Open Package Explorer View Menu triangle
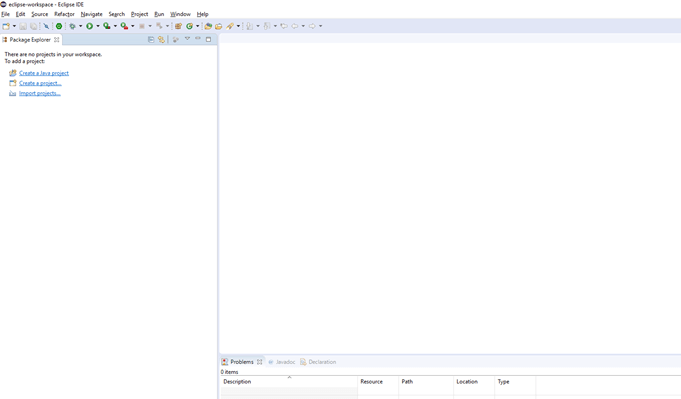 coord(187,39)
